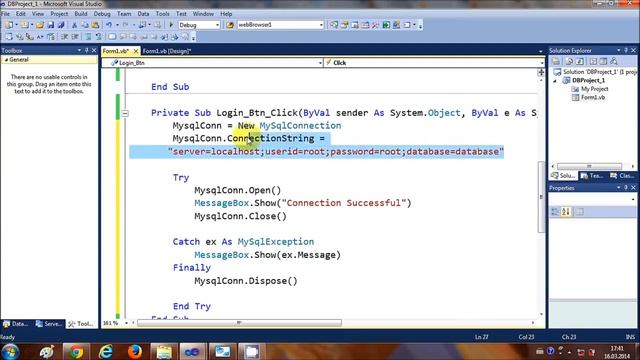This screenshot has width=640, height=360.
Task: Click the Paste toolbar icon
Action: (x=95, y=25)
